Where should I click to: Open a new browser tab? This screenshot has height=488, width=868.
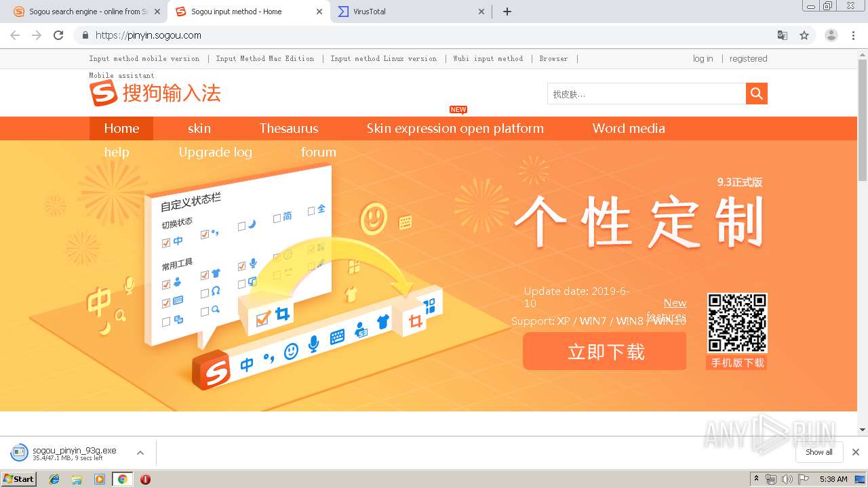point(507,12)
